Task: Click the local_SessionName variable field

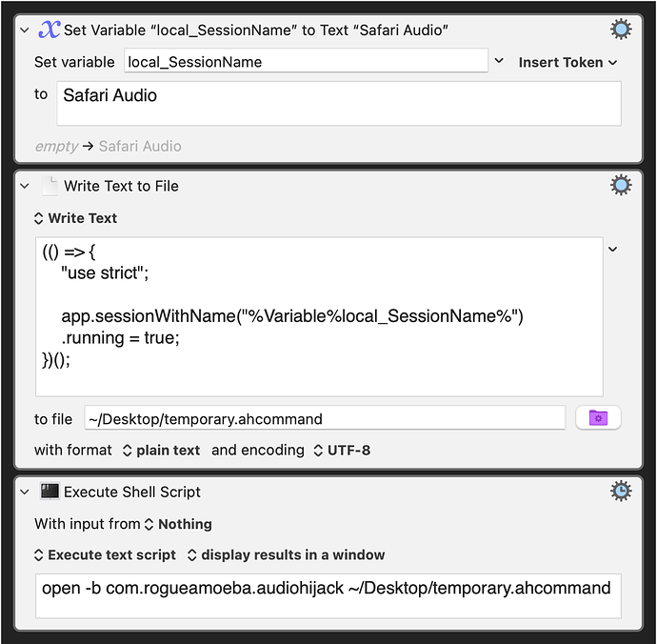Action: [306, 61]
